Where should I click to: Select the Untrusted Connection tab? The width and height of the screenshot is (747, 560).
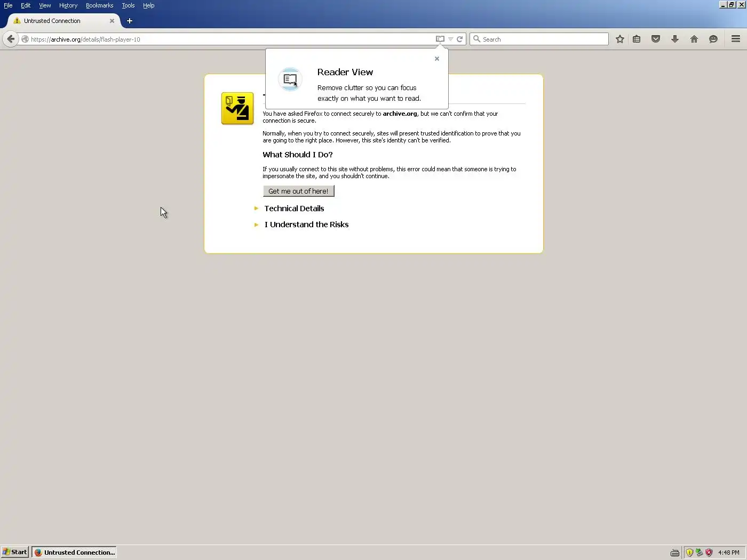pyautogui.click(x=63, y=21)
